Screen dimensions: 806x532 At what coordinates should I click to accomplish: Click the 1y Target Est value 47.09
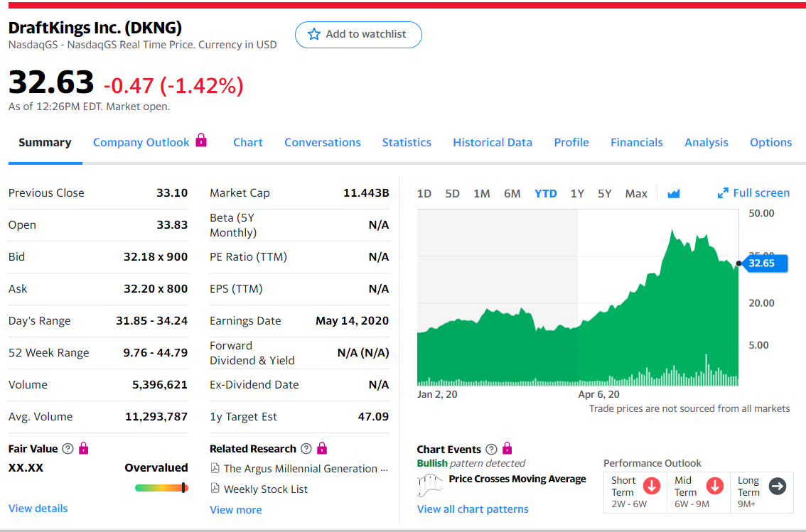tap(373, 417)
